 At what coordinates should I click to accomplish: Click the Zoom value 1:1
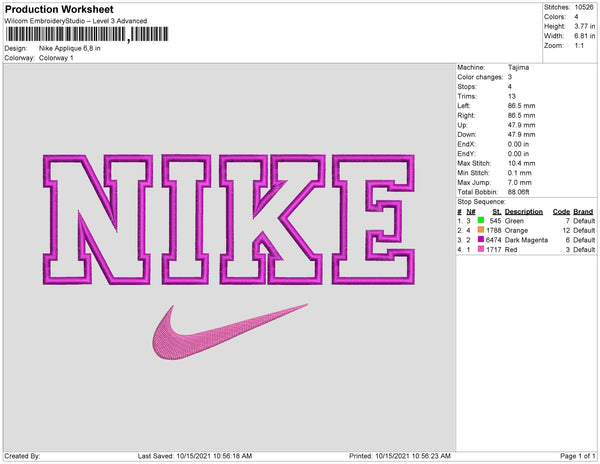click(579, 46)
